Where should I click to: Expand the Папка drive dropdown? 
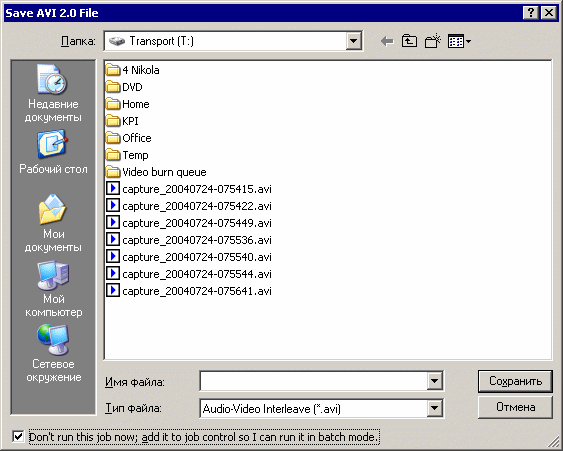353,41
